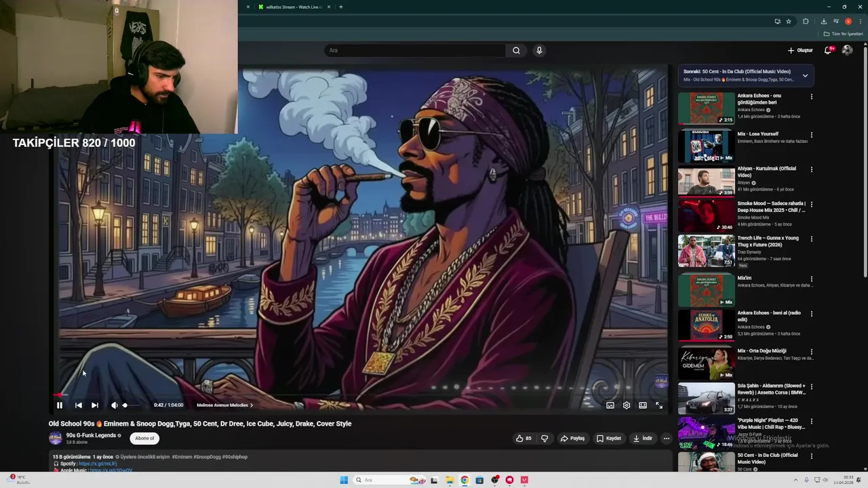Viewport: 868px width, 488px height.
Task: Focus the YouTube Ara search box
Action: [x=414, y=50]
